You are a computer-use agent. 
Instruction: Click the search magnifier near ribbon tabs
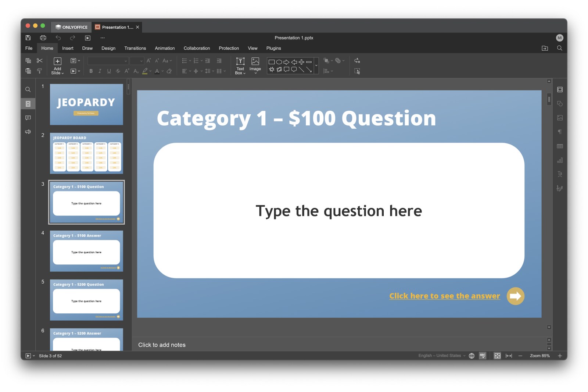tap(560, 48)
